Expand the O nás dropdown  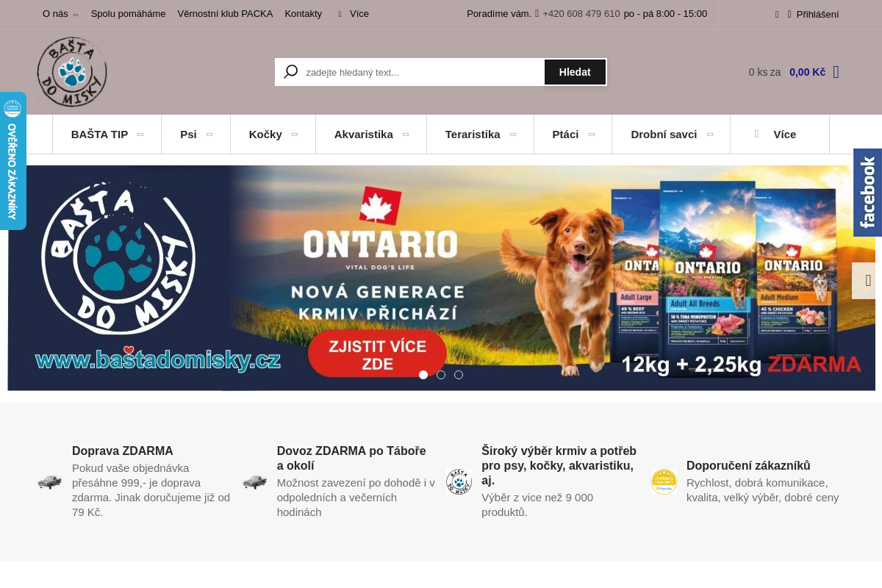coord(75,15)
